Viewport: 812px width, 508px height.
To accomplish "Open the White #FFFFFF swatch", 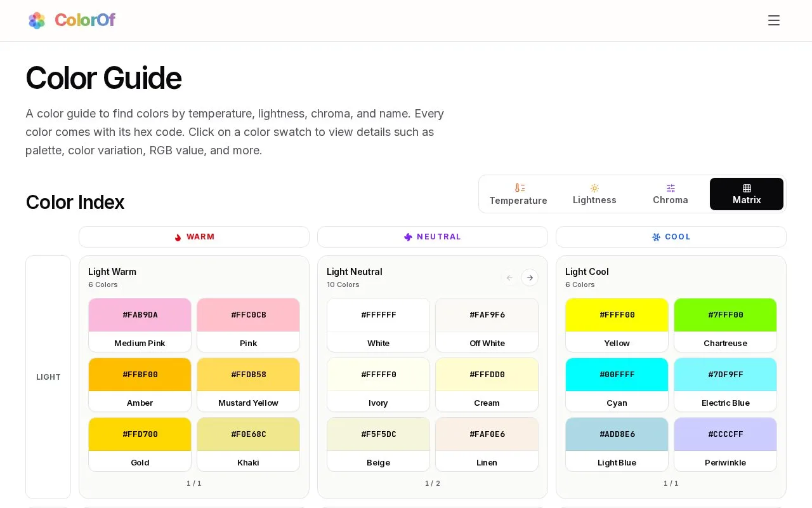I will point(378,325).
